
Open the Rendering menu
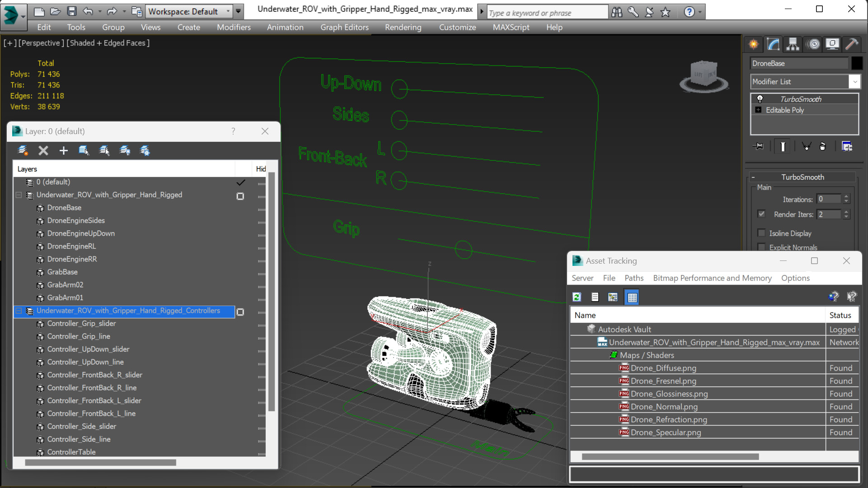403,27
